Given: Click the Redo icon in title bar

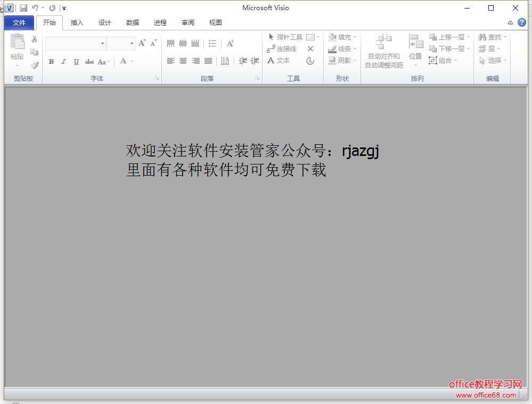Looking at the screenshot, I should tap(52, 8).
